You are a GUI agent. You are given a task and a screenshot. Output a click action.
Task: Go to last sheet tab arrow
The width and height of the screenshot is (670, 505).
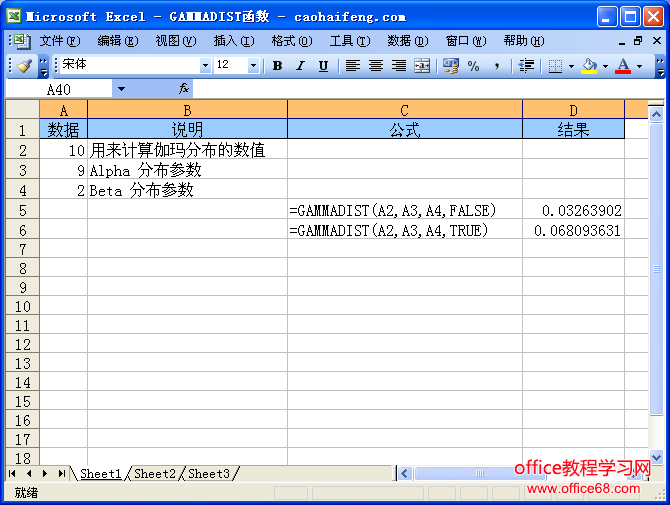point(62,473)
